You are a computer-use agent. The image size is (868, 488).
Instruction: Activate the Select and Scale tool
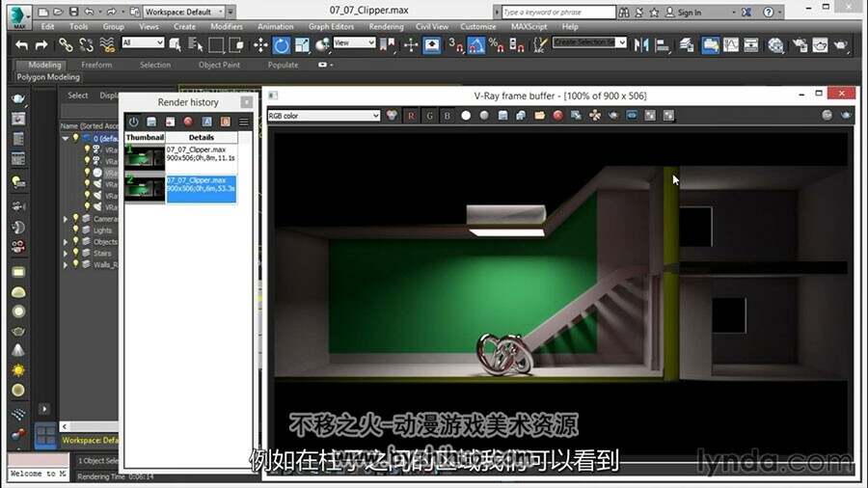(302, 44)
